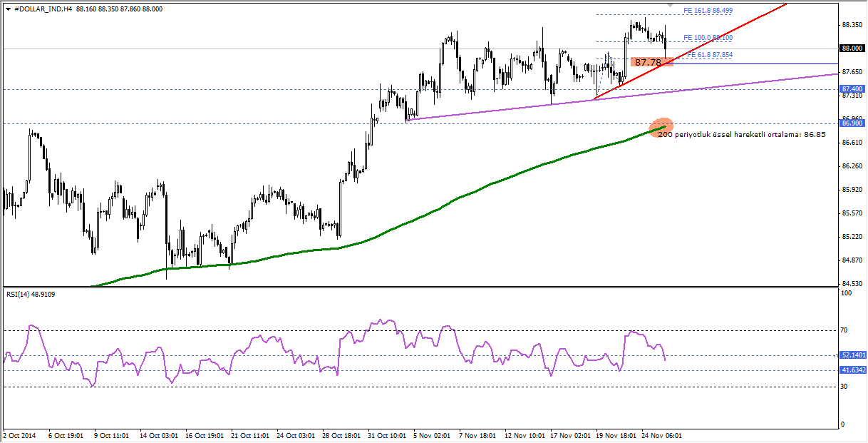Click the 2 Oct 2014 date label
The height and width of the screenshot is (443, 868).
pyautogui.click(x=19, y=434)
